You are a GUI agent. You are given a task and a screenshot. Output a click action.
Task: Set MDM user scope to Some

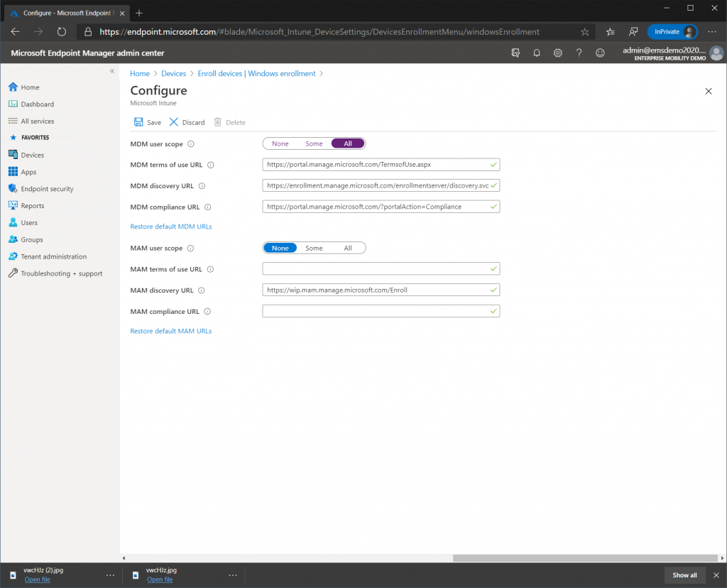coord(314,143)
